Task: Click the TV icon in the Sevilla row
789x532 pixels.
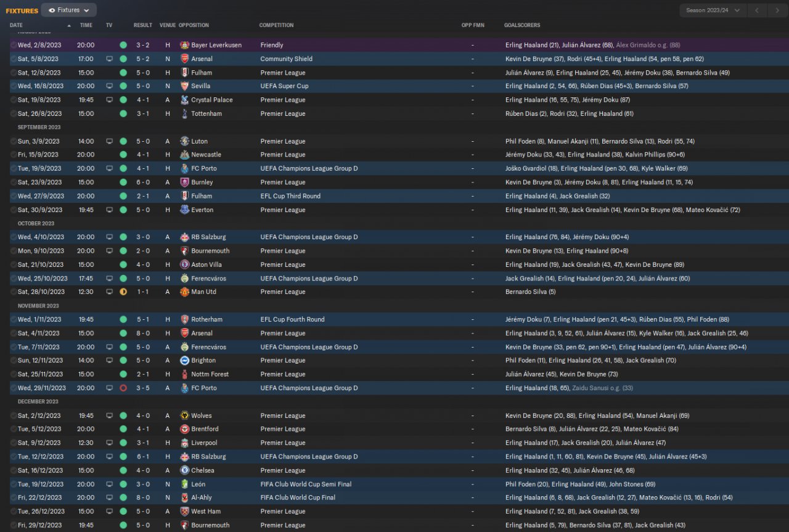Action: pos(110,86)
